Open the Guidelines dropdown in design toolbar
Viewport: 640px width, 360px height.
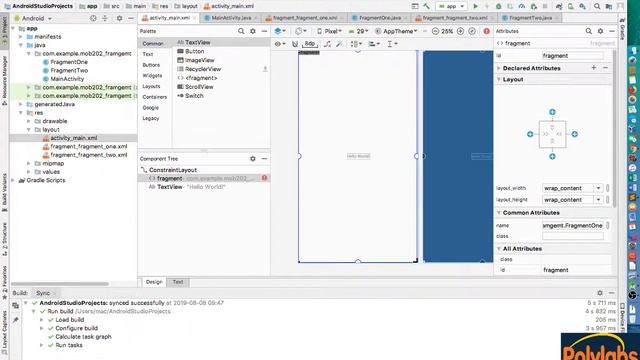(x=392, y=44)
